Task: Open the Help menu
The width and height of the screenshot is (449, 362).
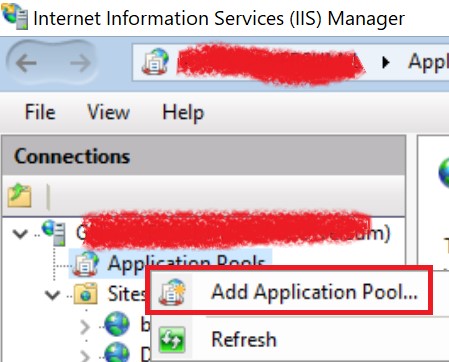Action: tap(183, 113)
